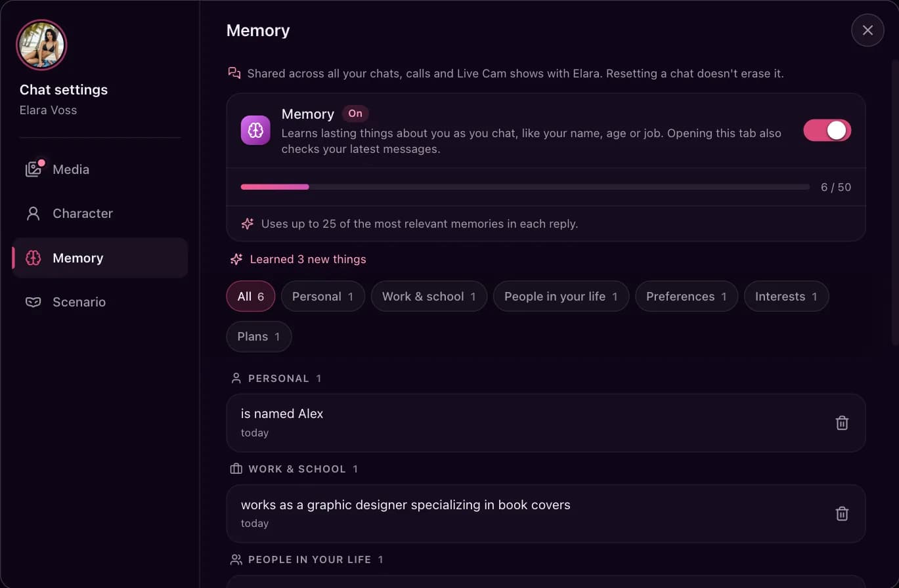Click the 'is named Alex' memory text
This screenshot has height=588, width=899.
[x=282, y=413]
